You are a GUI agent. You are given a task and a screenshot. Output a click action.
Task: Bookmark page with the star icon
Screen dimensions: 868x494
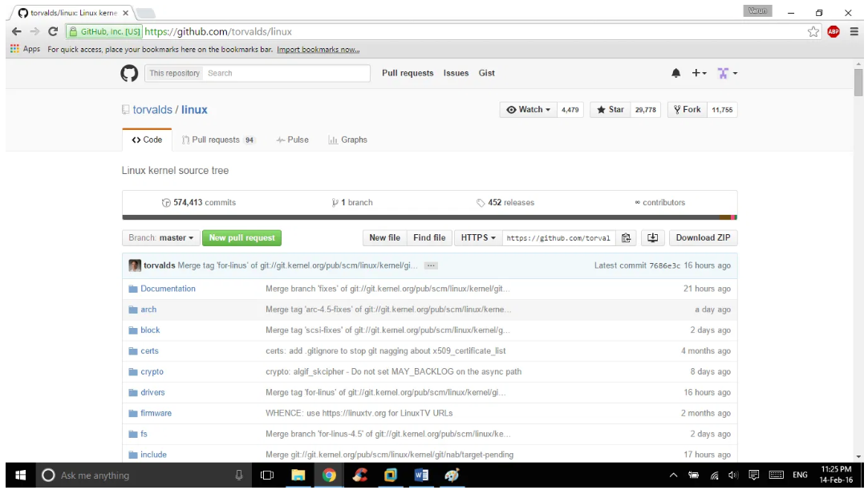click(813, 32)
